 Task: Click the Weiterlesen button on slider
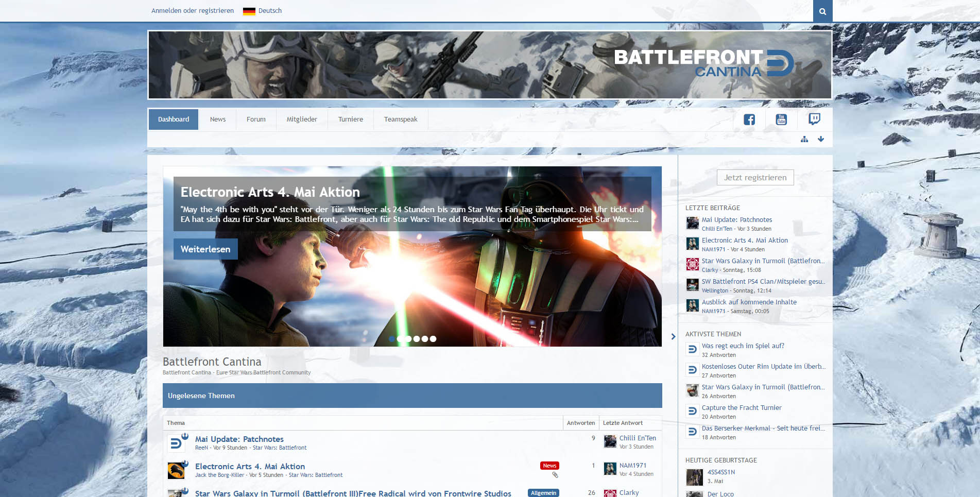pyautogui.click(x=205, y=249)
